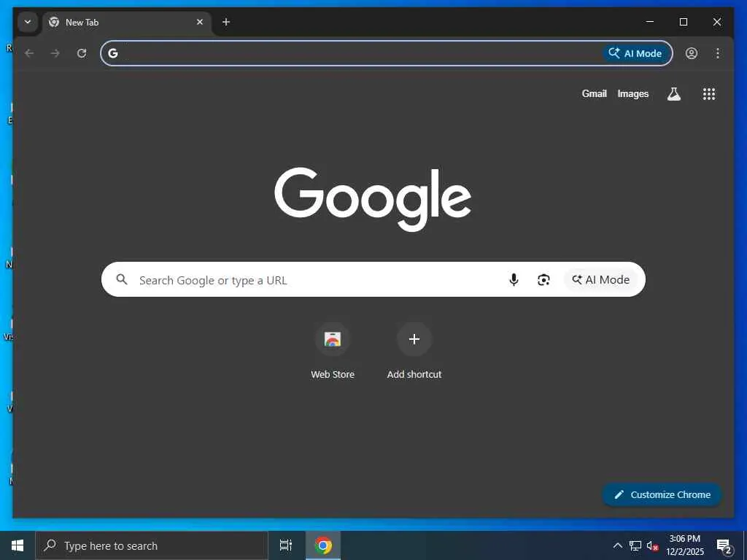Open Chrome's three-dot menu
Screen dimensions: 747x560
pos(718,53)
